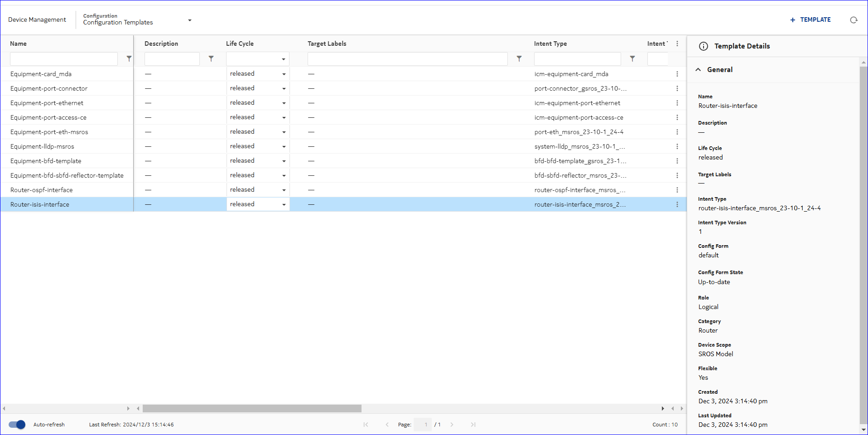Open the Configuration Templates view dropdown
Screen dimensions: 868x435
tap(189, 20)
